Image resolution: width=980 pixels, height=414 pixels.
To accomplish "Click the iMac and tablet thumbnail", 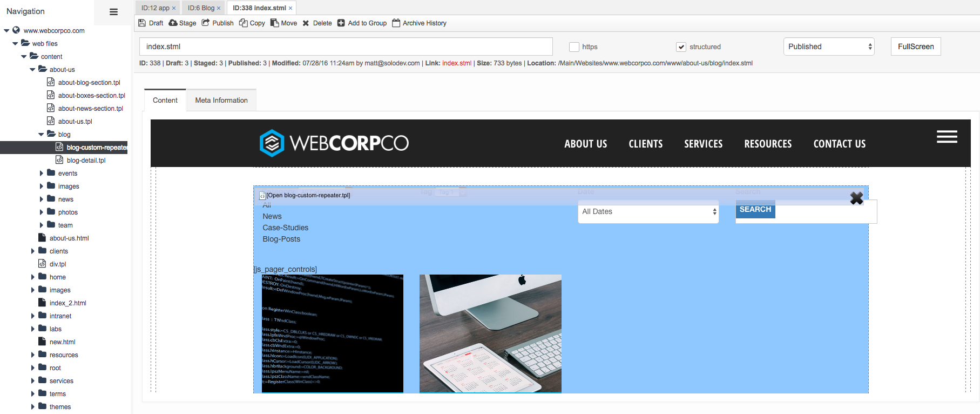I will (490, 333).
